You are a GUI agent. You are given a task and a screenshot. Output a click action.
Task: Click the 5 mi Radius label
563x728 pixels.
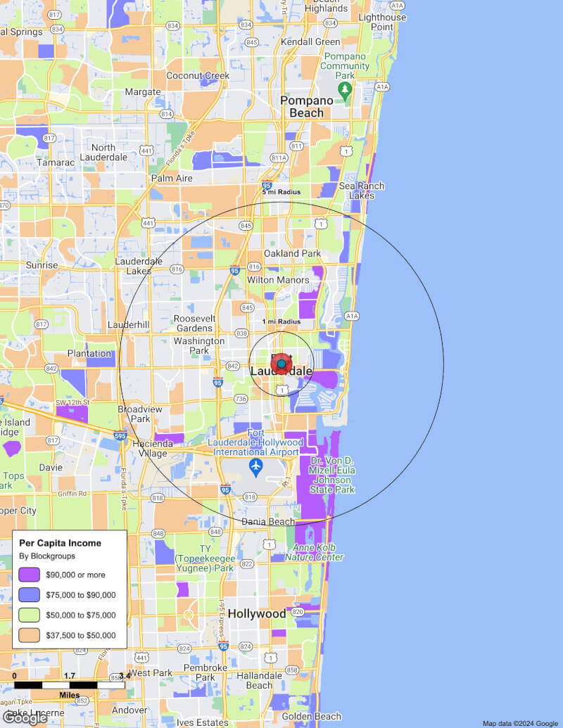click(281, 192)
